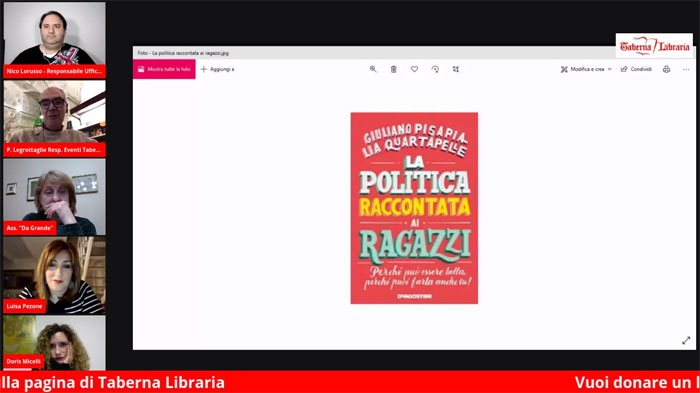Click Aggiungi a button
This screenshot has height=393, width=700.
point(217,69)
